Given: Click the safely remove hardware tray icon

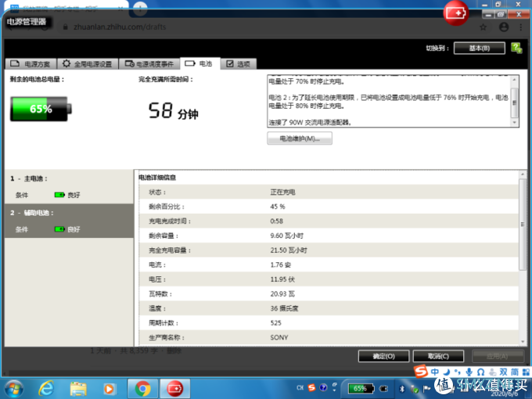Looking at the screenshot, I should pyautogui.click(x=415, y=389).
